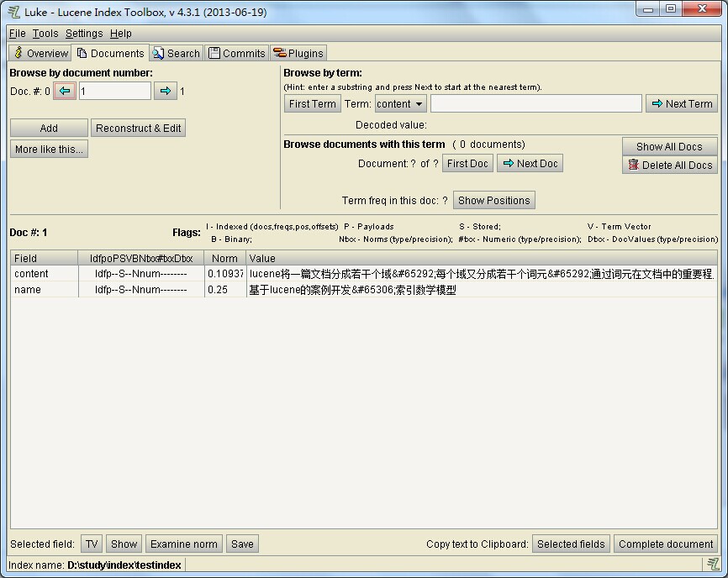728x578 pixels.
Task: Open the Plugins tab
Action: (x=298, y=53)
